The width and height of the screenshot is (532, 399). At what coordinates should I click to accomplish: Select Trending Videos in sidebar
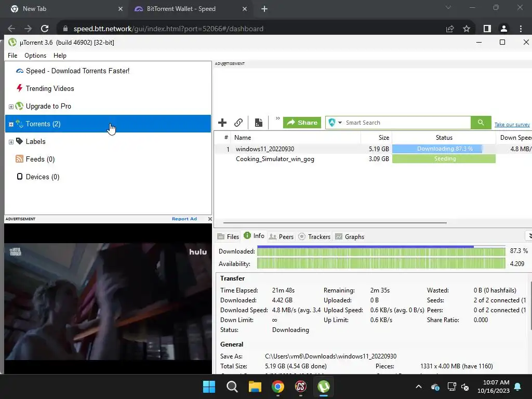click(50, 88)
